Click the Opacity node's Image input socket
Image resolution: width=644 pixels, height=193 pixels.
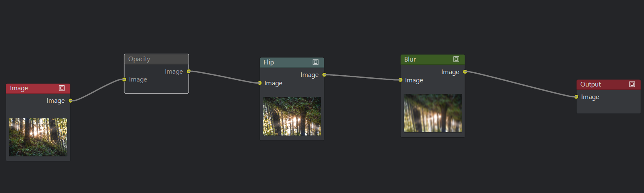[x=124, y=79]
